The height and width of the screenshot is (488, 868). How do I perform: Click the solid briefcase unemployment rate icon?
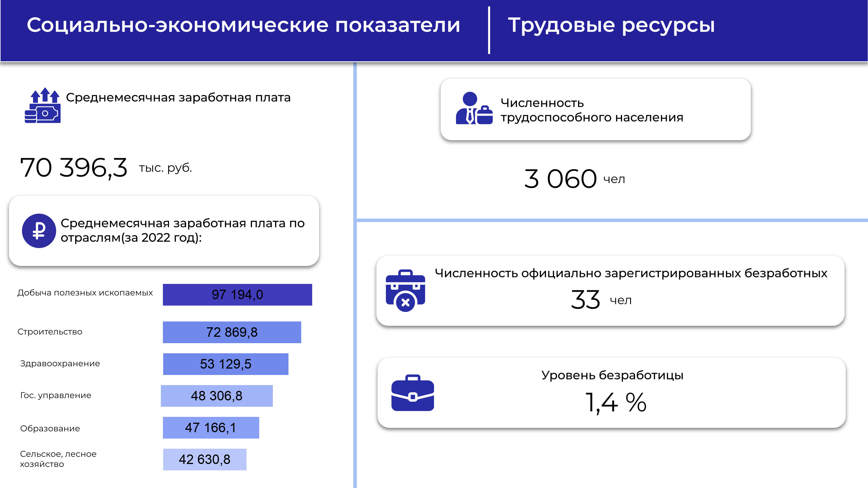point(412,393)
